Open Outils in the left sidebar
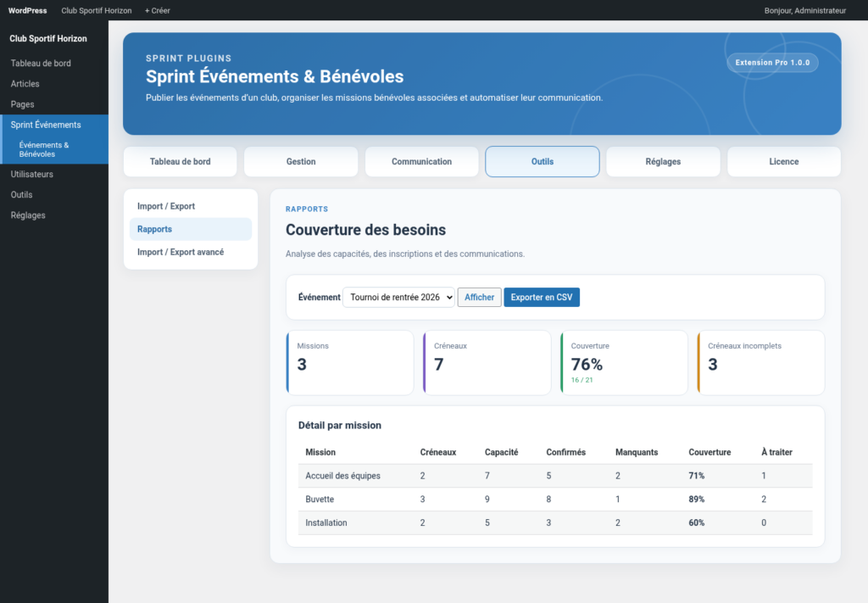Viewport: 868px width, 603px height. click(x=54, y=194)
